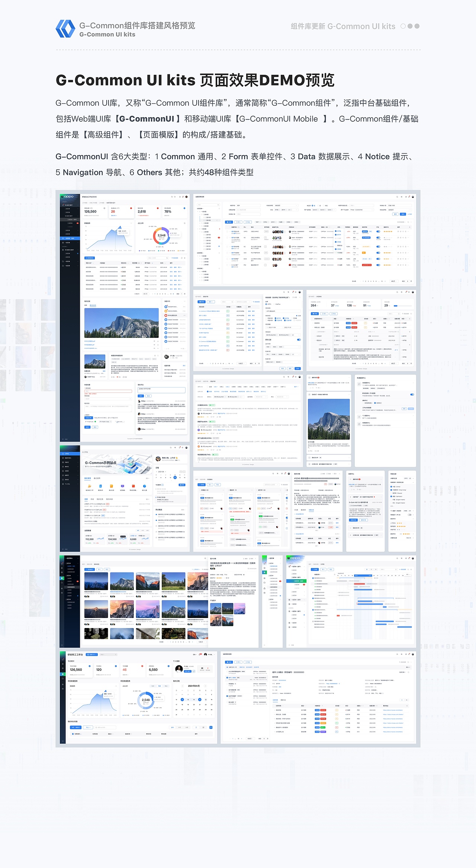The image size is (476, 868).
Task: Open the first orange shortcut icon under 我的常用
Action: [89, 486]
